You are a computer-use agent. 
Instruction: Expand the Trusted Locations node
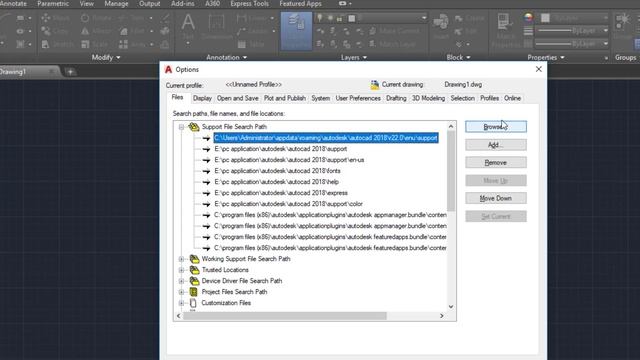[x=182, y=270]
